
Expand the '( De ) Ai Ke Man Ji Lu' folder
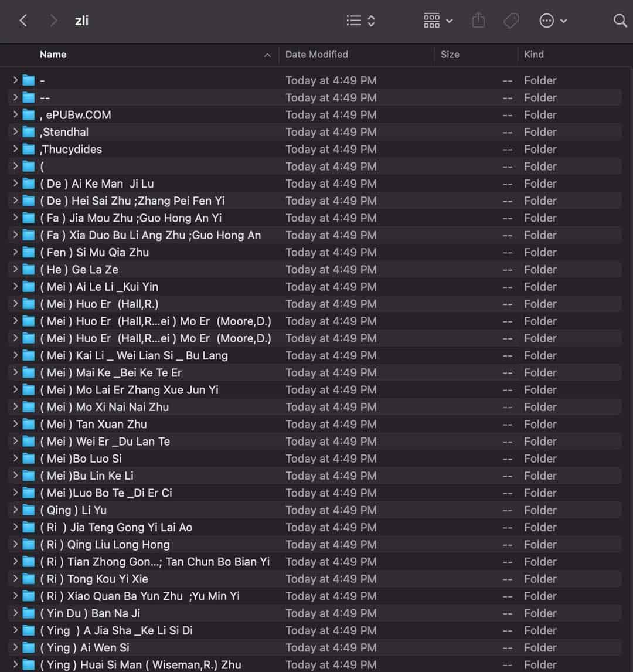(x=15, y=184)
